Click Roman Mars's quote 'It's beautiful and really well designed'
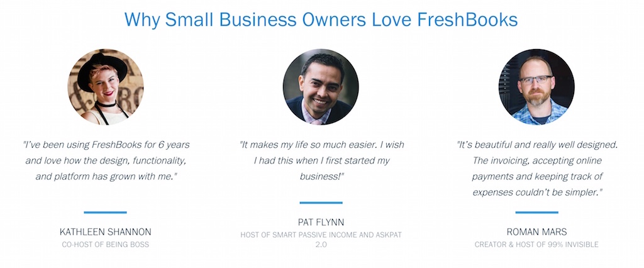The width and height of the screenshot is (644, 268). pyautogui.click(x=537, y=169)
